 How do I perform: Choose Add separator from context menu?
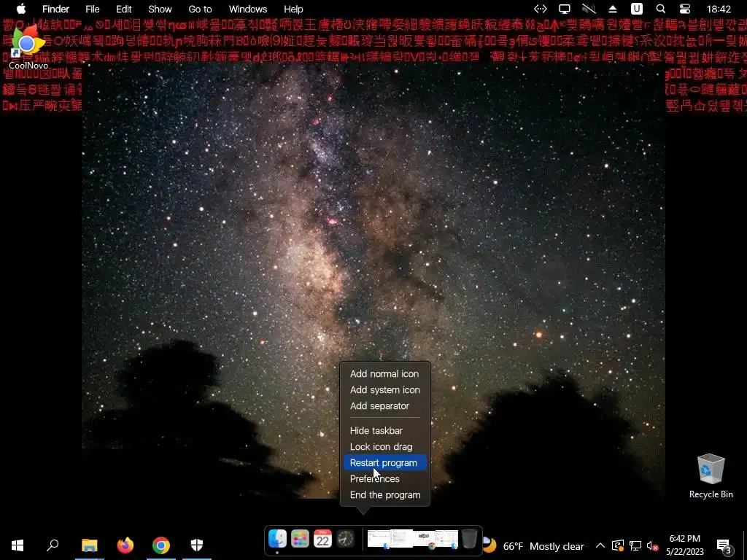click(x=379, y=406)
